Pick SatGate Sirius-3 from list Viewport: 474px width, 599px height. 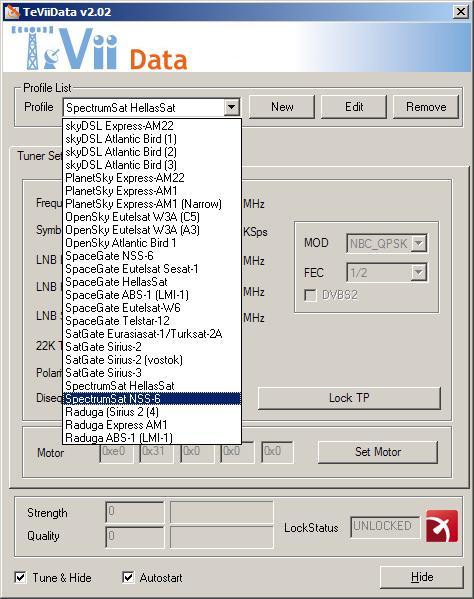coord(152,372)
